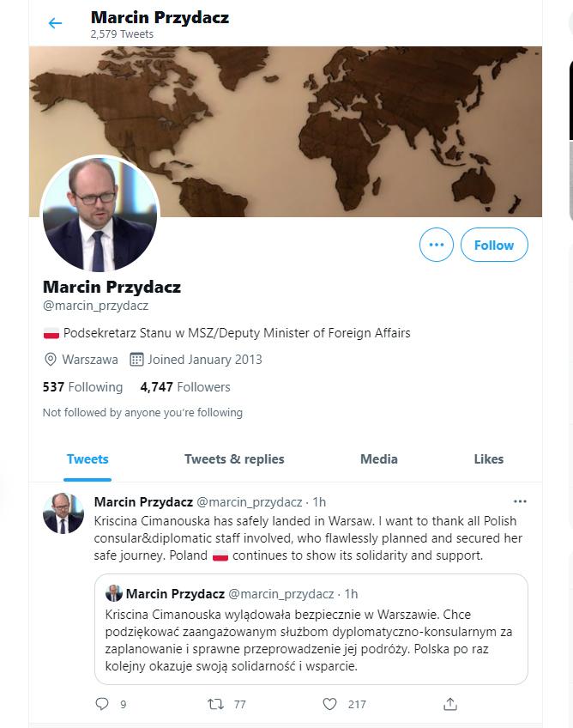Open the Tweets & replies tab
Viewport: 573px width, 728px height.
tap(233, 459)
